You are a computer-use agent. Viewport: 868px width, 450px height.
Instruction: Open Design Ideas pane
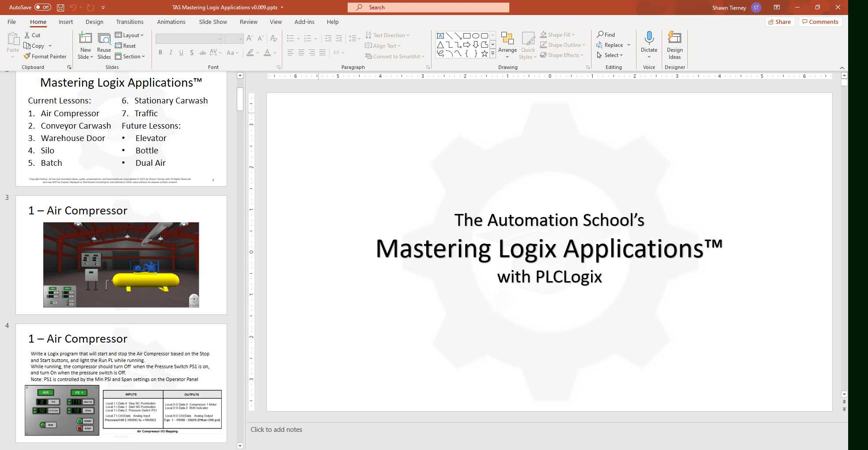675,45
